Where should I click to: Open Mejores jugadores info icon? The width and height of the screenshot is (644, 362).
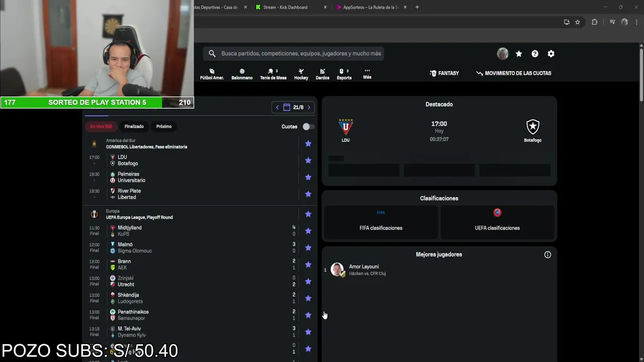pos(547,255)
